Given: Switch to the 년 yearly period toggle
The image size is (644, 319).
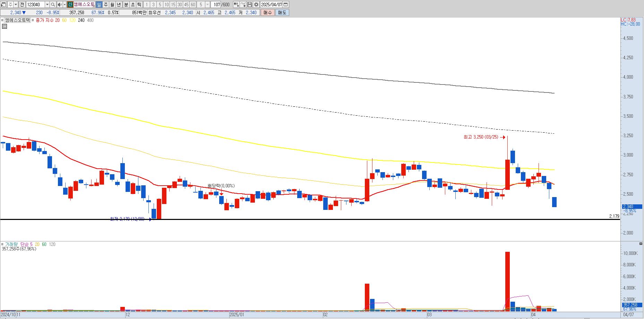Looking at the screenshot, I should pos(119,5).
